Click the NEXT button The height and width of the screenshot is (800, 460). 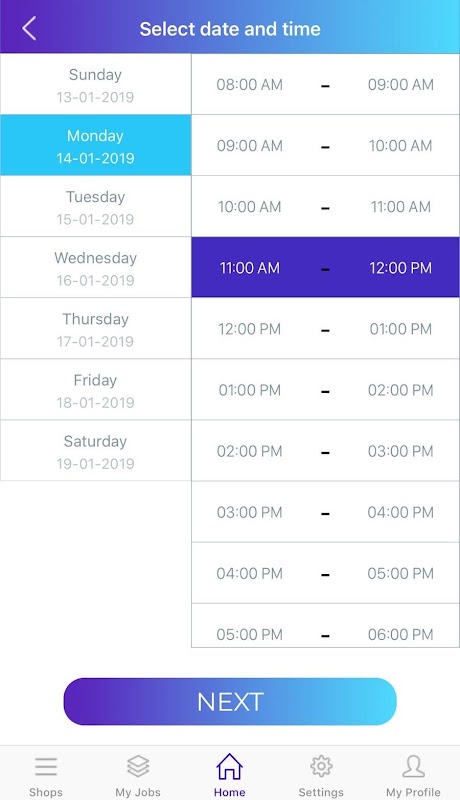(x=230, y=702)
